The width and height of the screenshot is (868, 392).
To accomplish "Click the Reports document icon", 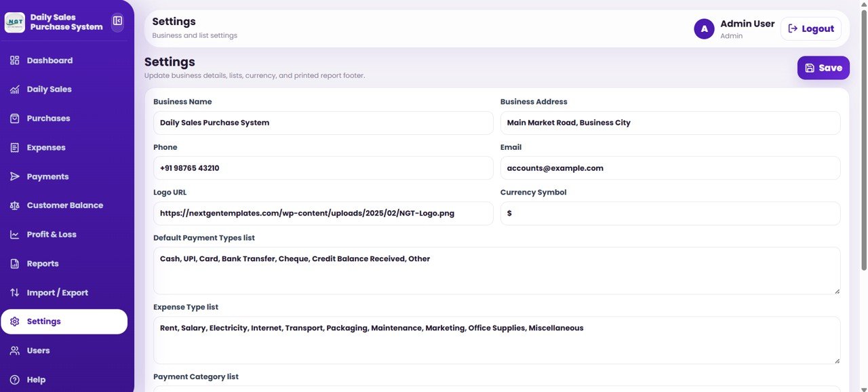I will (x=15, y=264).
